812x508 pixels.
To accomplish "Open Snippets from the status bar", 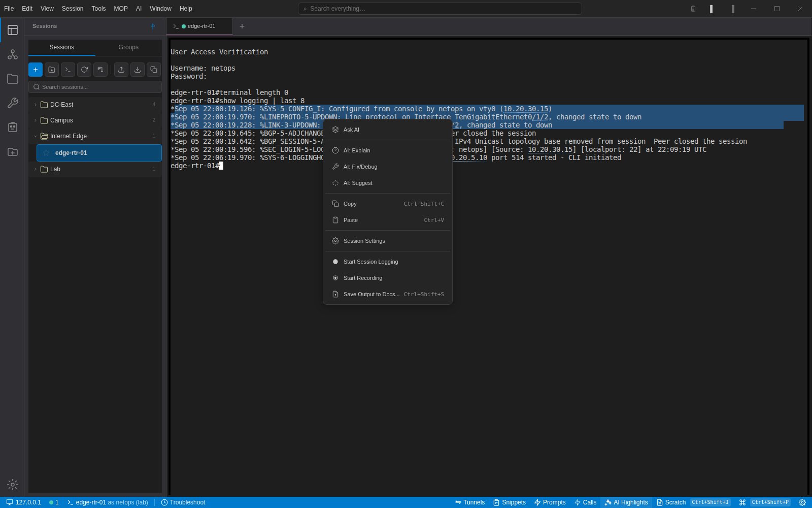I will pyautogui.click(x=510, y=502).
